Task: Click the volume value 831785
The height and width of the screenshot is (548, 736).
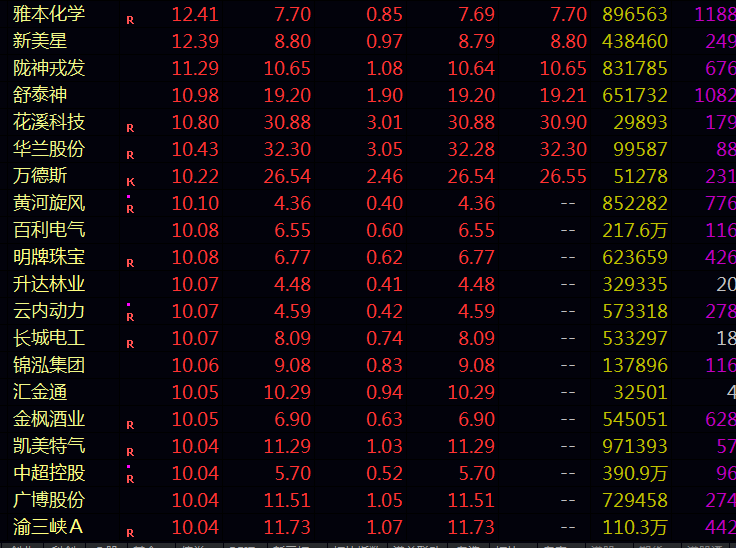Action: [x=635, y=69]
